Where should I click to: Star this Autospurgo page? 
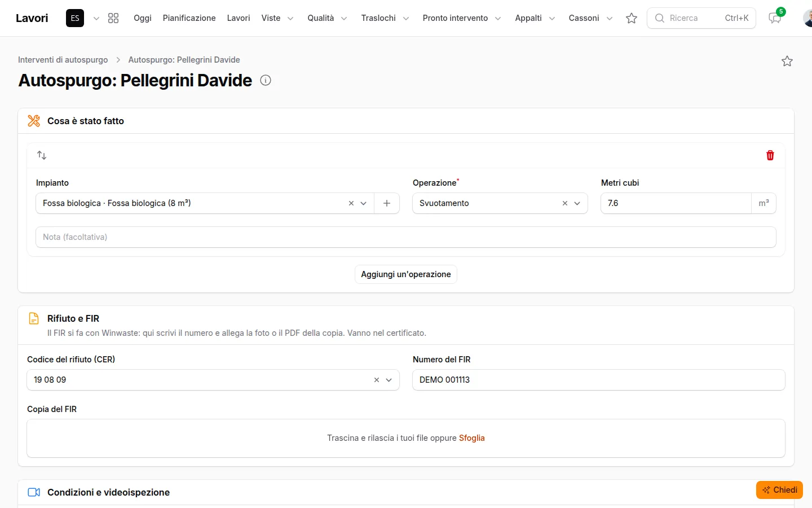(787, 61)
